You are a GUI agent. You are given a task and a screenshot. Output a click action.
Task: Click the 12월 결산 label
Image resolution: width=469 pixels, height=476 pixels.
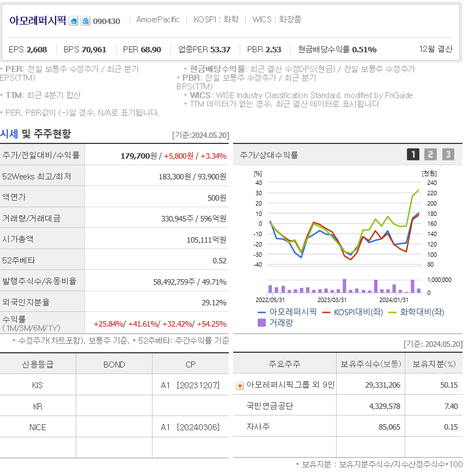pos(436,49)
